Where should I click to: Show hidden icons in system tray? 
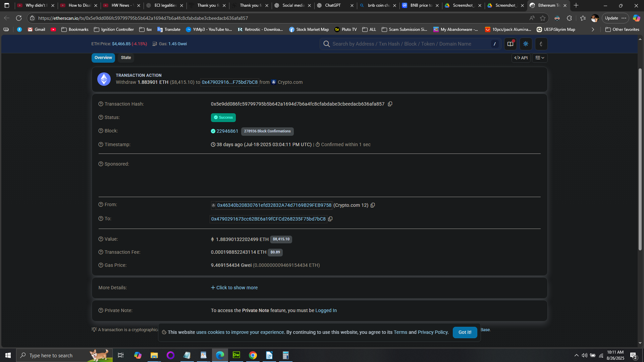coord(576,355)
